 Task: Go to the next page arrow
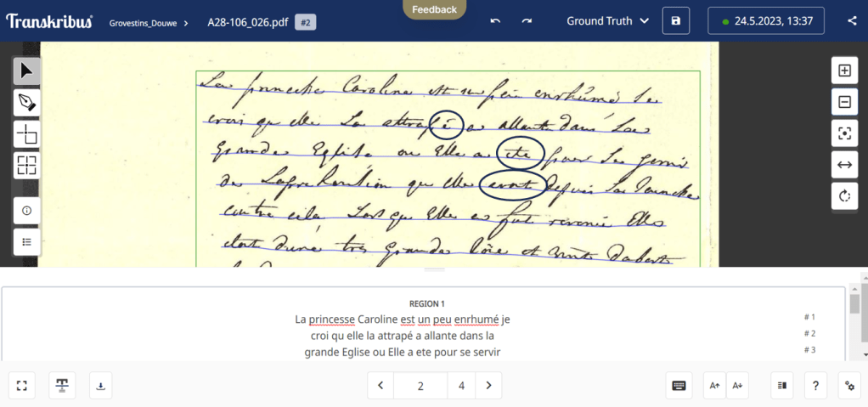(x=488, y=385)
